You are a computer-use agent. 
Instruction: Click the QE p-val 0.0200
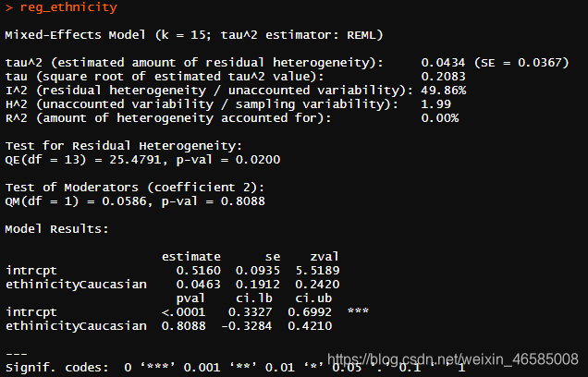click(x=258, y=160)
